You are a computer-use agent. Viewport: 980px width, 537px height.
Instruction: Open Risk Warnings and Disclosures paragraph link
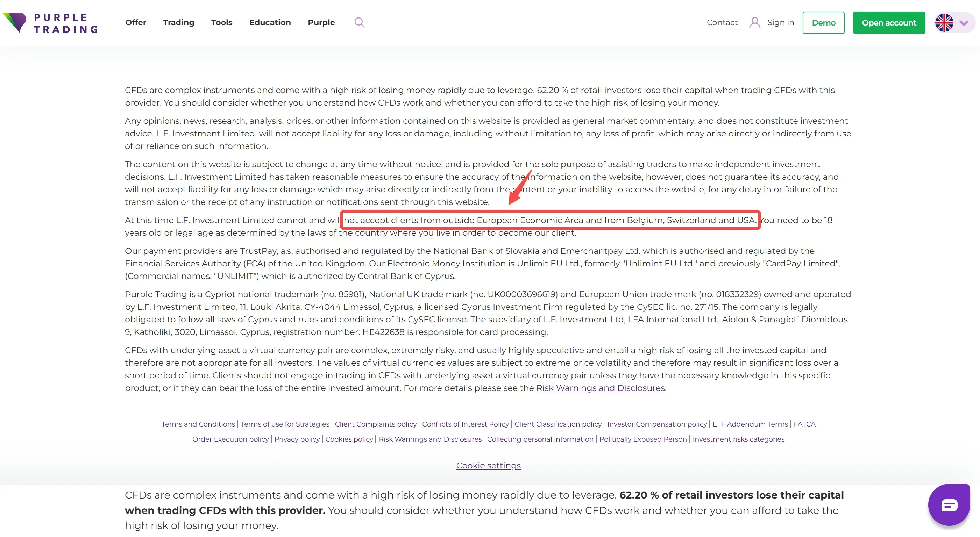tap(600, 388)
